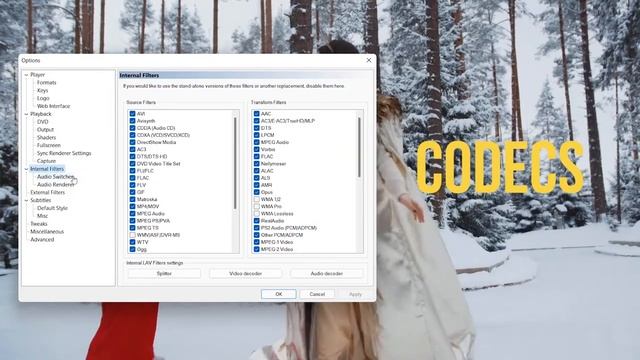Enable the WMA 1/2 transform filter
This screenshot has width=640, height=360.
pos(256,200)
